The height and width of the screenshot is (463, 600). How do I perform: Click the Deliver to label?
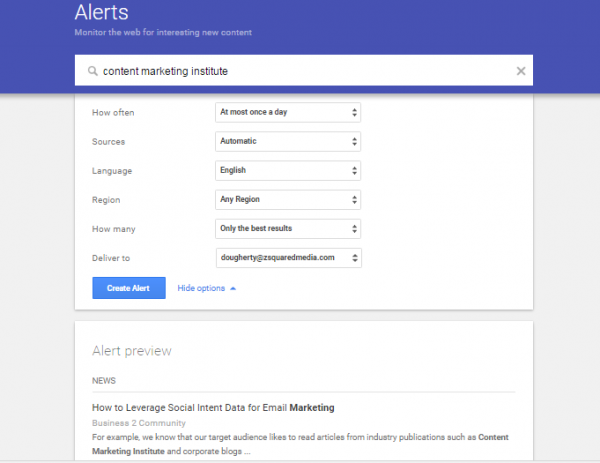pyautogui.click(x=111, y=258)
